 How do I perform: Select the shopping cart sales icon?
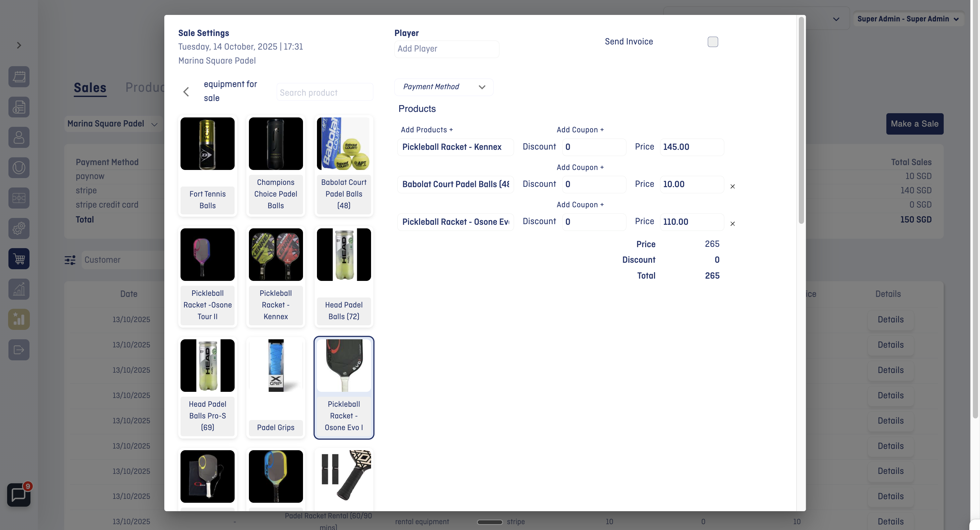[19, 259]
